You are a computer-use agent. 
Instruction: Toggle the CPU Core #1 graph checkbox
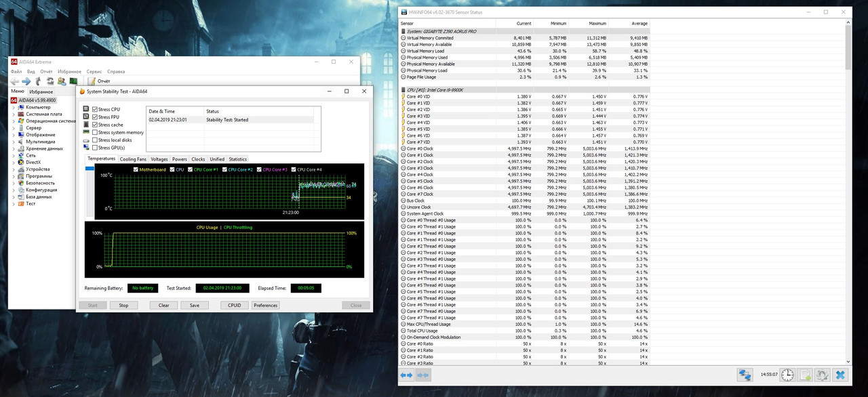click(191, 169)
